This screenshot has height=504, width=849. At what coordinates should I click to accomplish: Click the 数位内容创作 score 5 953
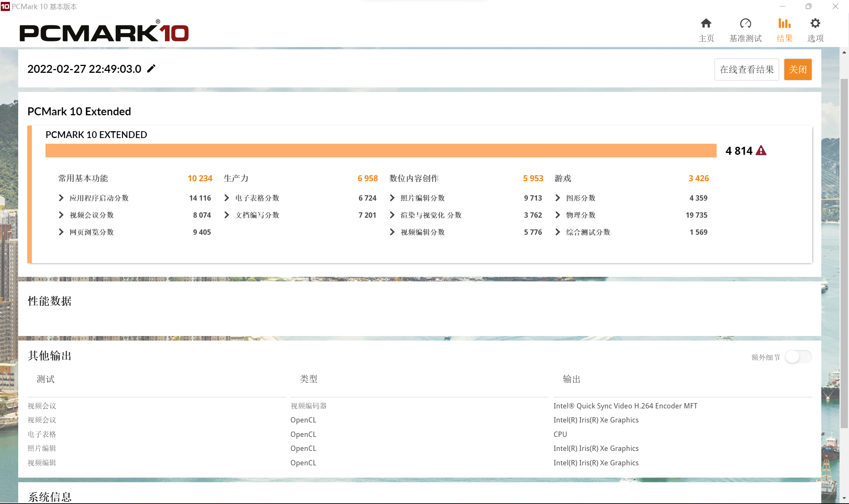[533, 178]
